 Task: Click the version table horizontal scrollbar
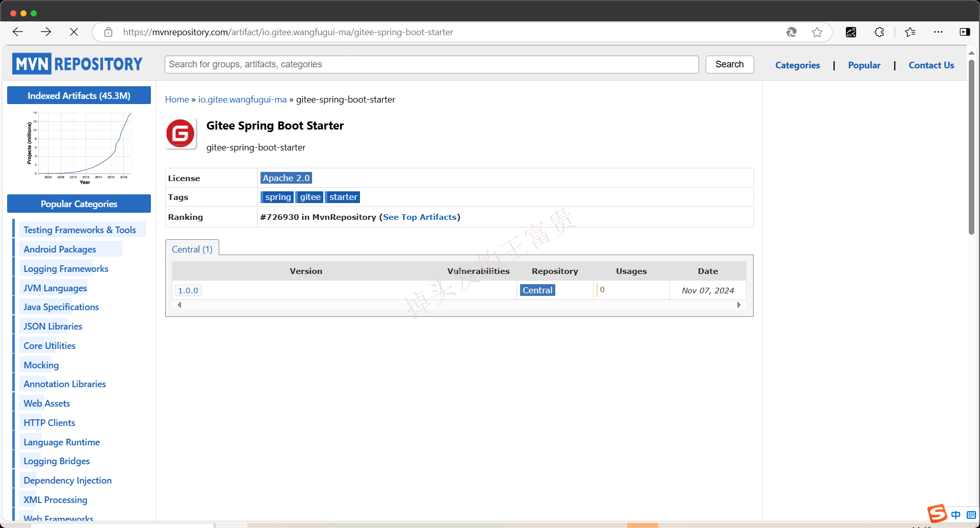coord(459,305)
